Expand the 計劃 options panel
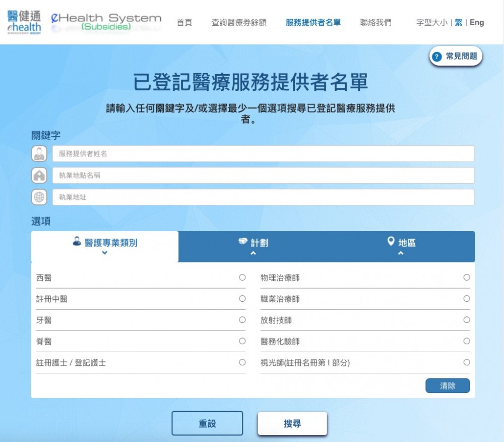 (x=253, y=253)
